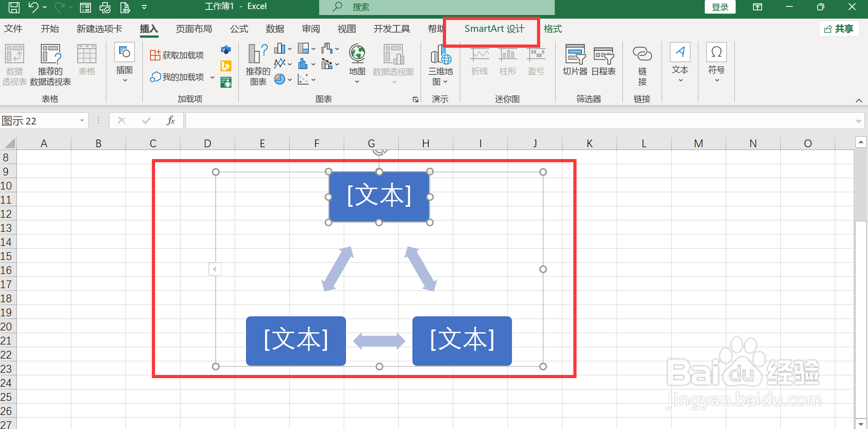Insert a pie chart
Viewport: 868px width, 429px height.
281,79
